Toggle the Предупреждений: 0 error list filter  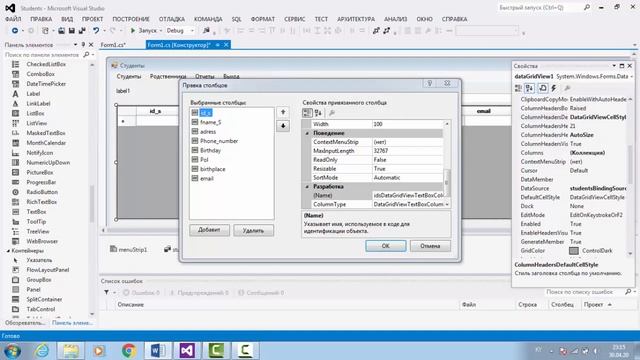199,292
